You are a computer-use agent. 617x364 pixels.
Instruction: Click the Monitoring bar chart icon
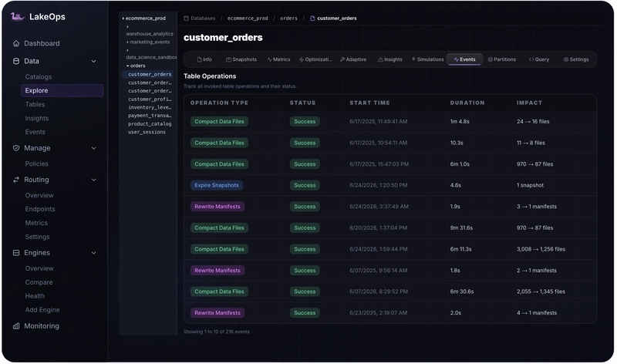tap(16, 326)
